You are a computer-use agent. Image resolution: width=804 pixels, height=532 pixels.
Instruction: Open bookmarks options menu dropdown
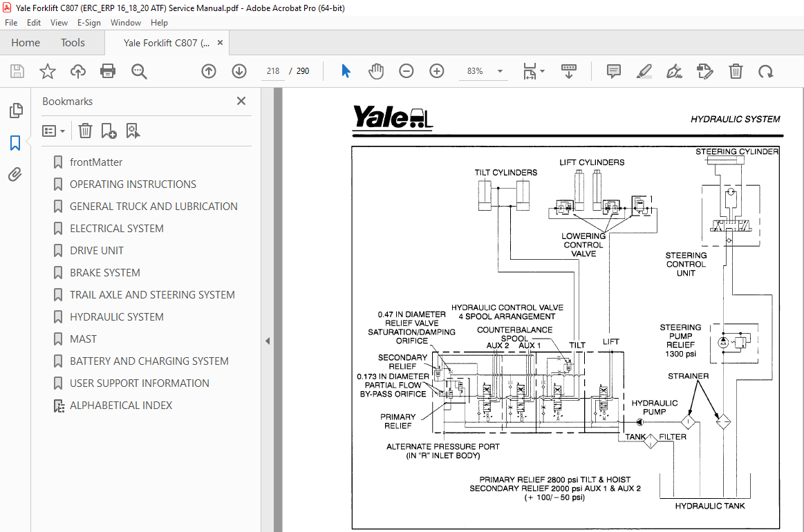[53, 131]
